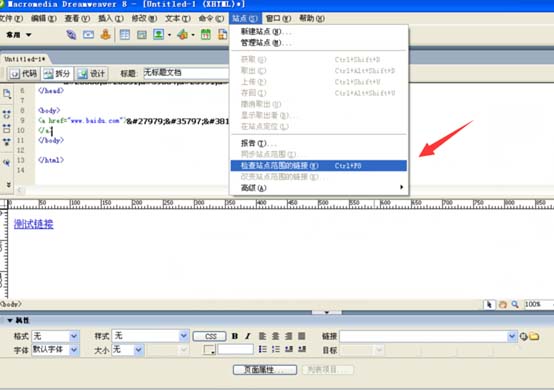Viewport: 554px width, 390px height.
Task: Click the Insert Table icon
Action: pos(125,35)
